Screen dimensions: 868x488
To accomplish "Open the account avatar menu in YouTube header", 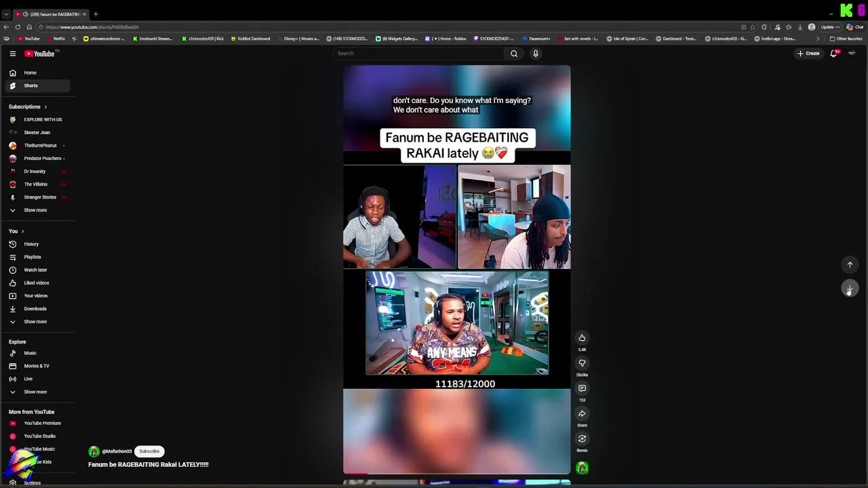I will pos(852,54).
